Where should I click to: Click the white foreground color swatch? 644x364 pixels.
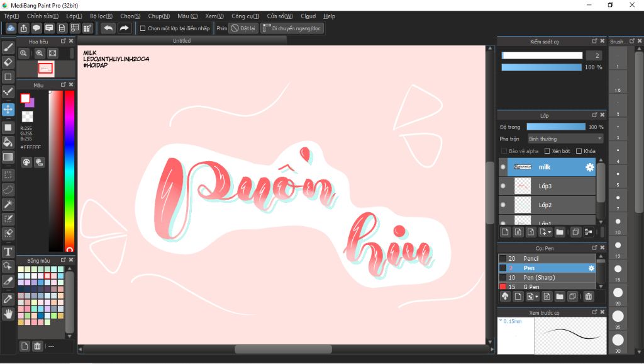point(25,98)
